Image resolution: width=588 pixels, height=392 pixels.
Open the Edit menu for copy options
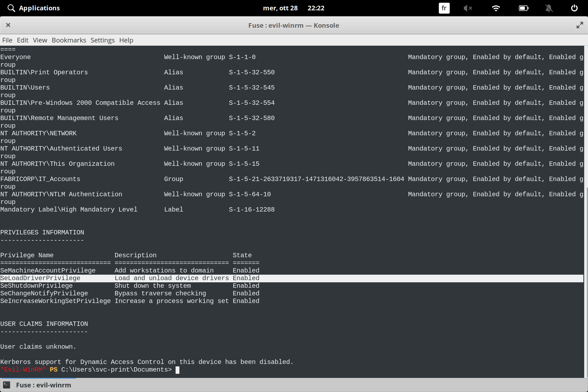23,40
